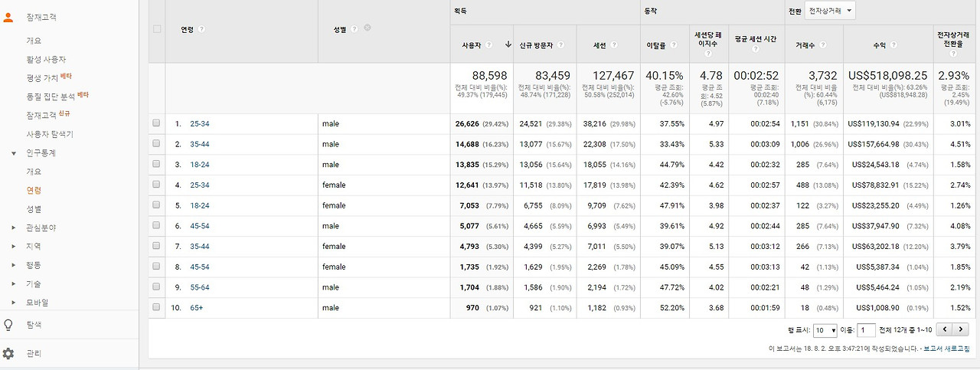Viewport: 980px width, 370px height.
Task: Show help for 수익 metric
Action: pos(893,45)
